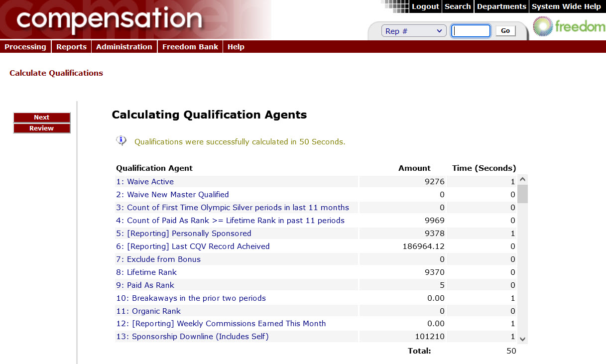This screenshot has height=364, width=606.
Task: Open System Wide Help link
Action: click(566, 6)
